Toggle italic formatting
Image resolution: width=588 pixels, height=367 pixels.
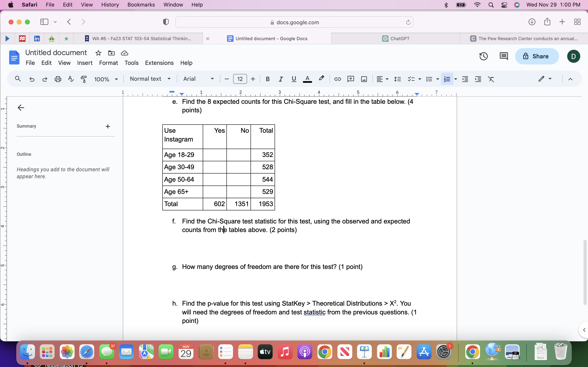pyautogui.click(x=281, y=79)
